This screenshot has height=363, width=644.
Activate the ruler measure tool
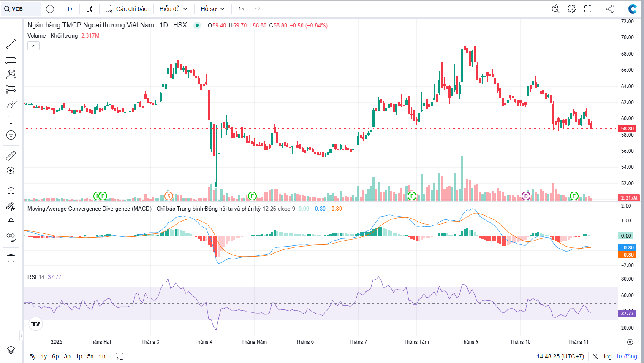point(11,156)
